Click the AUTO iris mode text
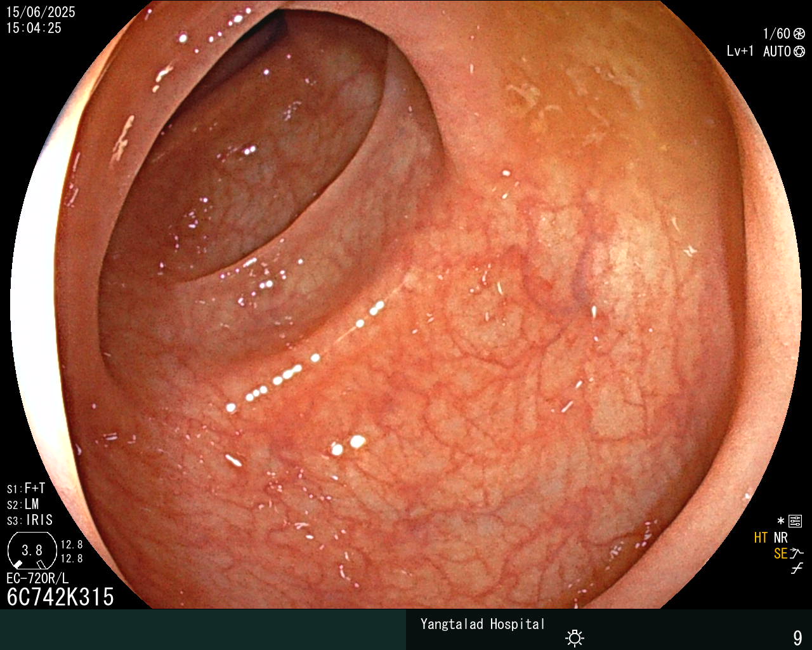 point(777,51)
